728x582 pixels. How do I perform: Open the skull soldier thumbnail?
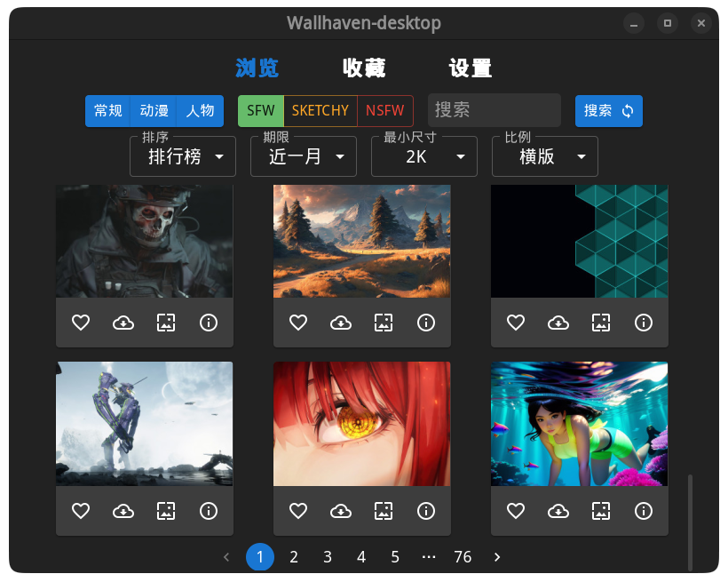(x=145, y=242)
